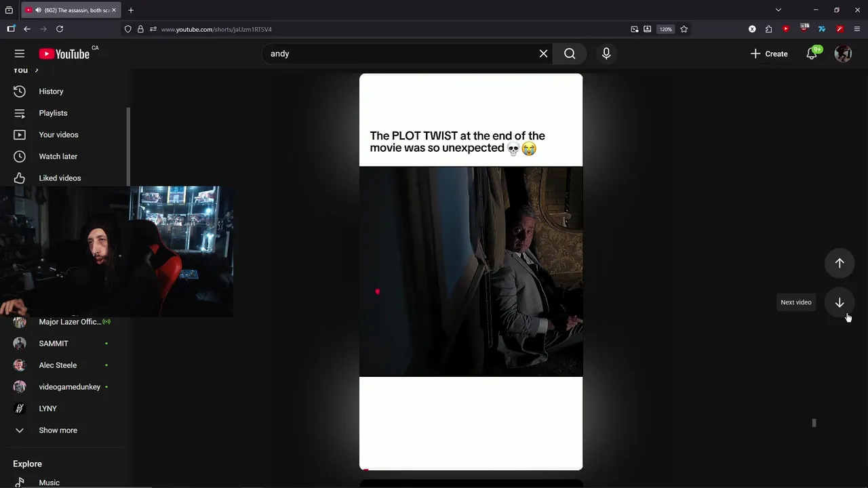Reload the current page
This screenshot has width=868, height=488.
[60, 29]
